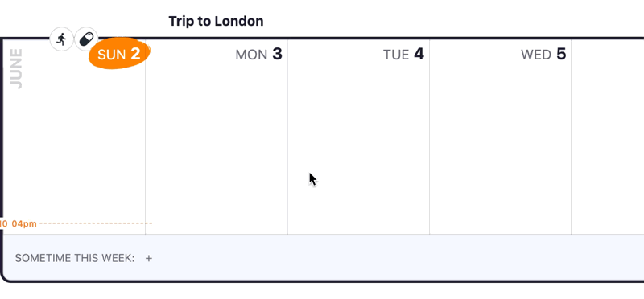644x299 pixels.
Task: Open the TUE 4 day header
Action: coord(403,54)
